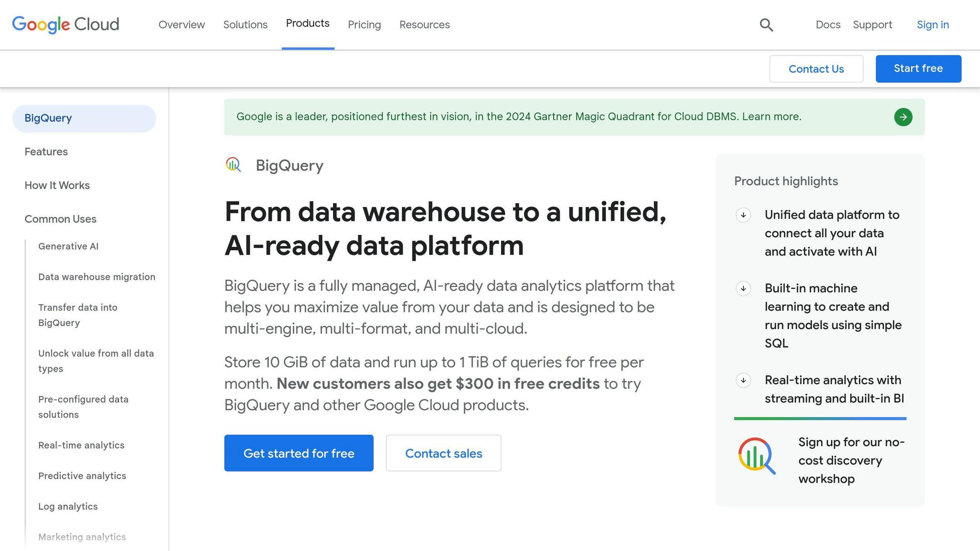Open Pre-configured data solutions item

(83, 407)
